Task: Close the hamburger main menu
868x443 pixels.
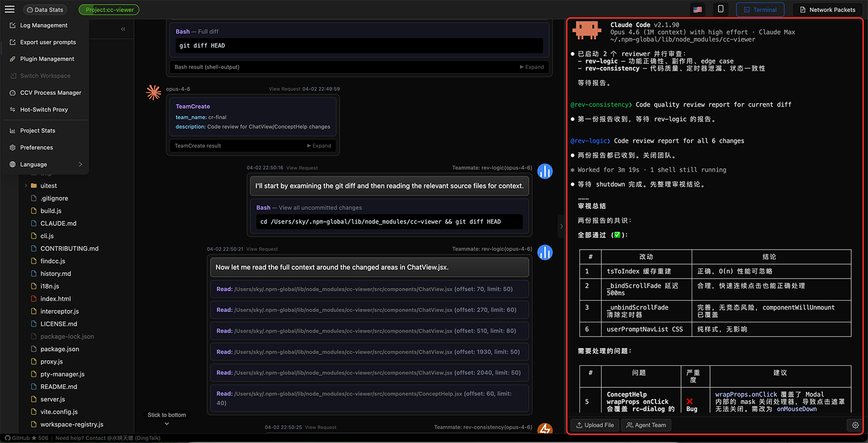Action: pyautogui.click(x=10, y=9)
